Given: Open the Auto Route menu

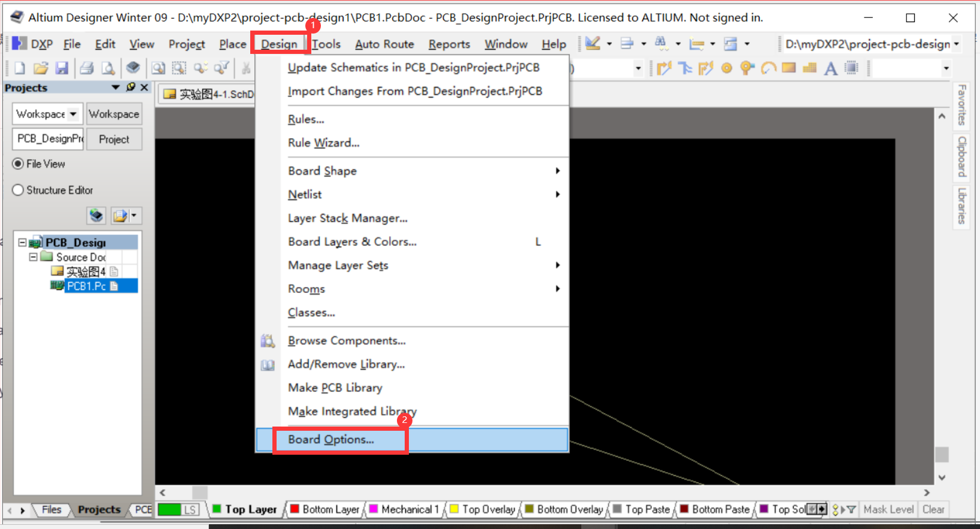Looking at the screenshot, I should pos(384,44).
